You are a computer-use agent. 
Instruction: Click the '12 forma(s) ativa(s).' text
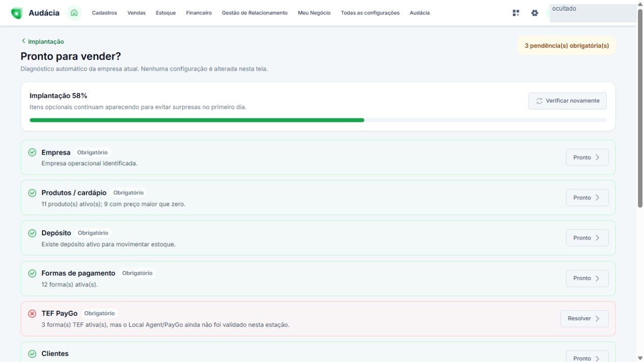pyautogui.click(x=69, y=284)
